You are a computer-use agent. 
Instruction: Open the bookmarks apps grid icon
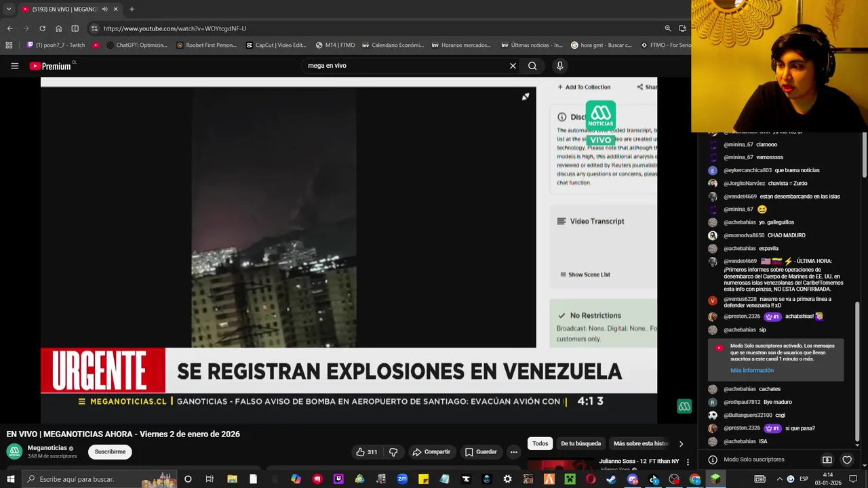[9, 45]
